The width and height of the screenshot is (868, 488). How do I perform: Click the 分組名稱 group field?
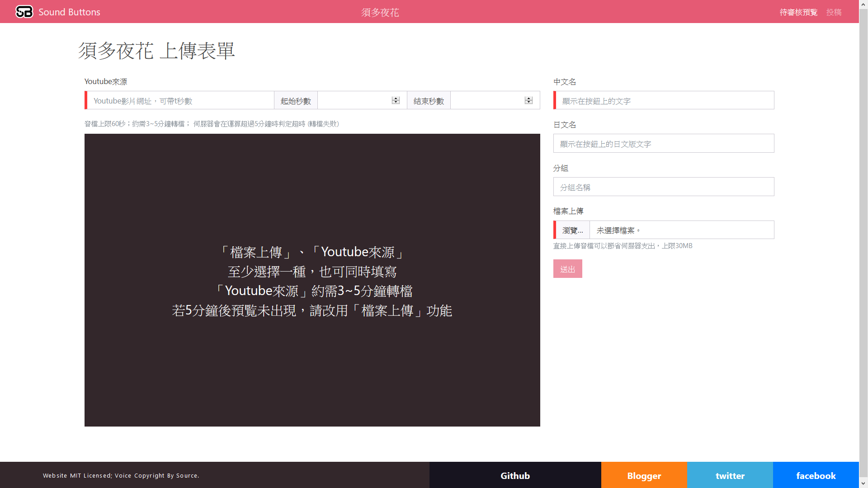[664, 187]
